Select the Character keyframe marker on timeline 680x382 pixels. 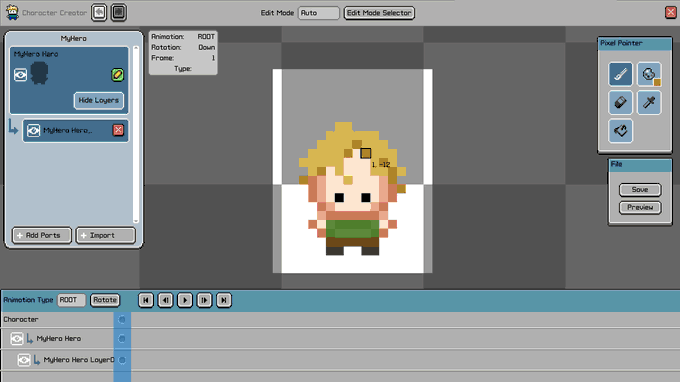coord(122,320)
